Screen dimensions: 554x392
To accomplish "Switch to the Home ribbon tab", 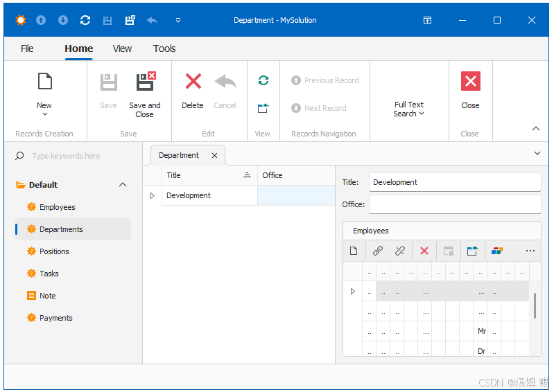I will click(79, 48).
